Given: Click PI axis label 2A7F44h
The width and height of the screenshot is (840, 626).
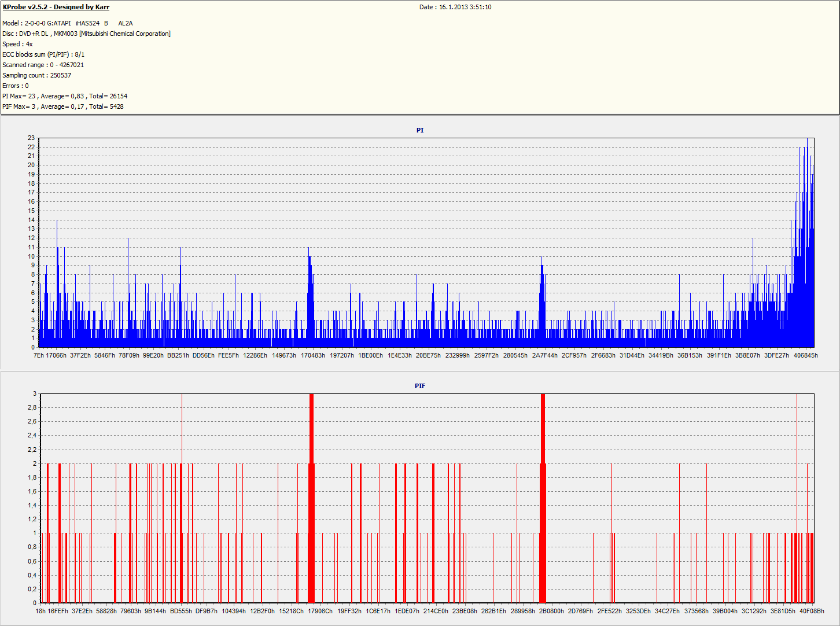Looking at the screenshot, I should click(x=545, y=355).
